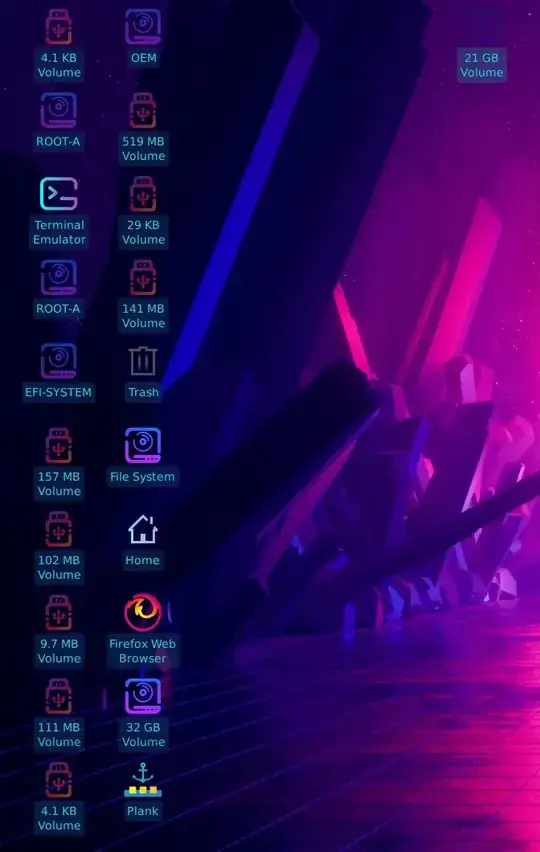Click 4.1 KB Volume icon beside OEM
540x852 pixels.
click(x=59, y=27)
